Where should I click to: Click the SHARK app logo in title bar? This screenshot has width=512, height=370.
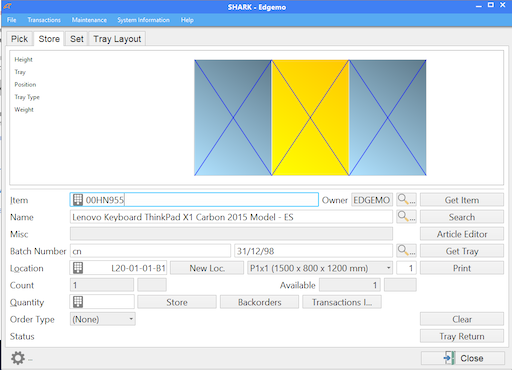(x=7, y=6)
